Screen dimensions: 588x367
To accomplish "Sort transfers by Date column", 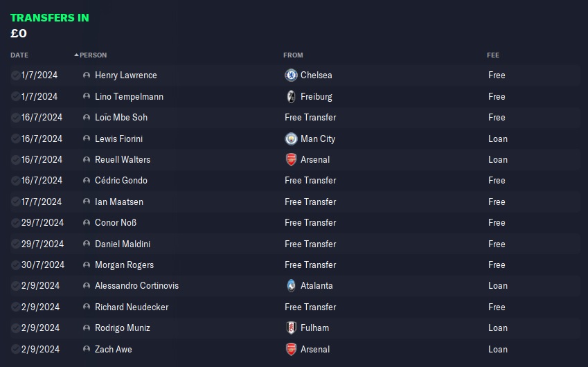I will (x=19, y=55).
